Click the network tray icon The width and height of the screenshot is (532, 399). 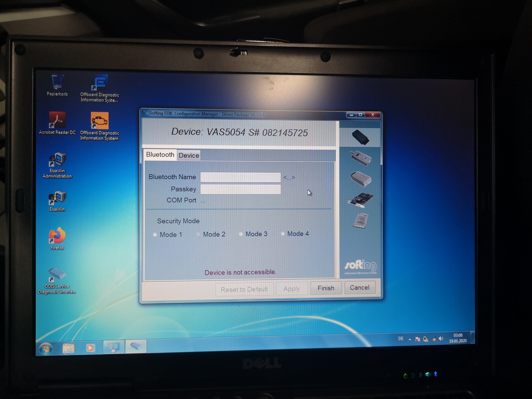(x=433, y=339)
